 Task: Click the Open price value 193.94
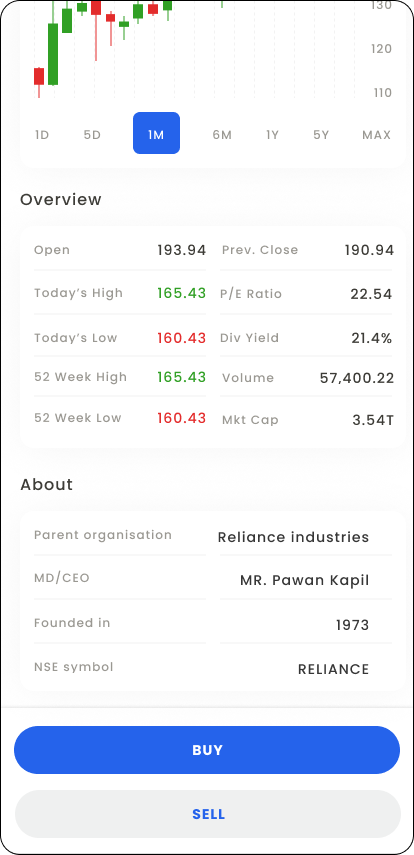tap(182, 250)
